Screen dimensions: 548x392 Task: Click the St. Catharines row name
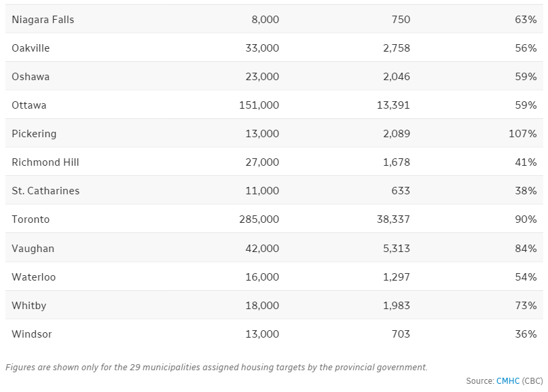(x=45, y=191)
